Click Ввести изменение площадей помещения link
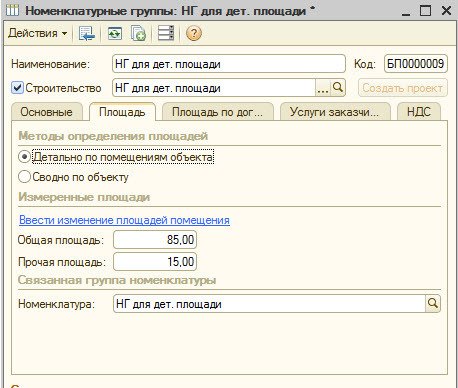Viewport: 458px width, 388px height. pyautogui.click(x=124, y=220)
